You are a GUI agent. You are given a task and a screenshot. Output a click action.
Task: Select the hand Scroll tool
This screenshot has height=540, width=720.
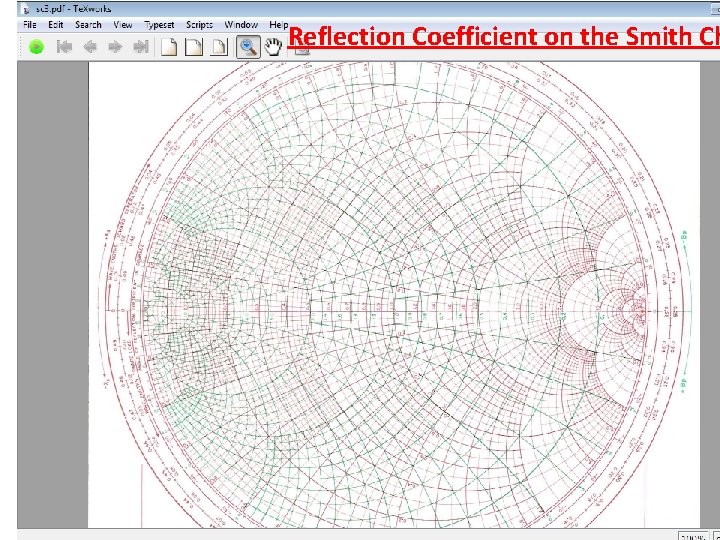[x=274, y=47]
